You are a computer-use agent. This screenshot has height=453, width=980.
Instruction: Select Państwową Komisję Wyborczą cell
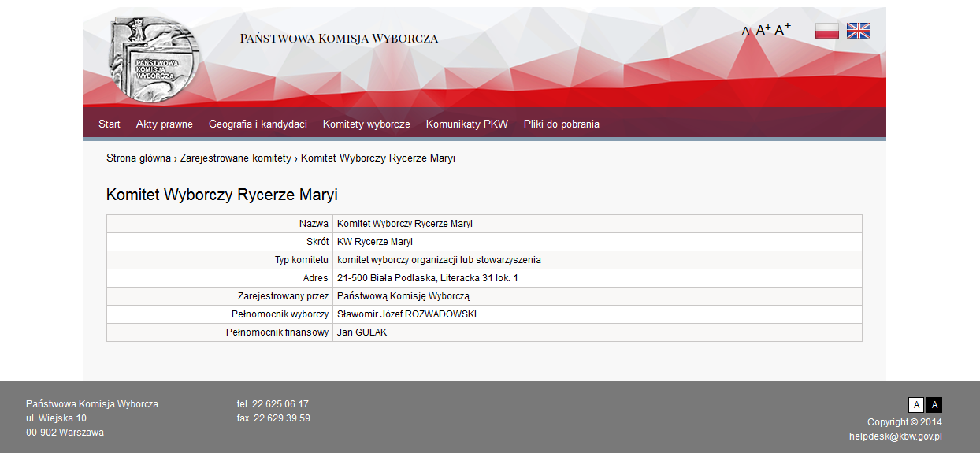[x=597, y=296]
